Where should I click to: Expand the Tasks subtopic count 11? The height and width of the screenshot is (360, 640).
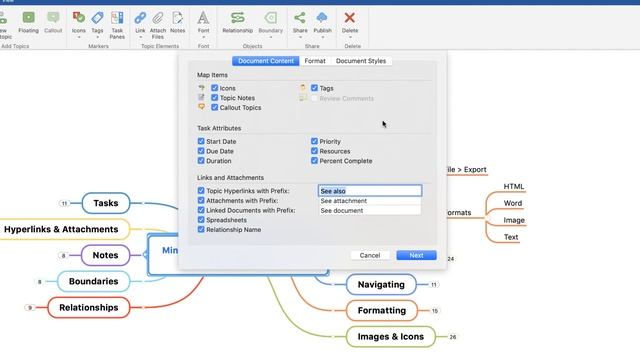pos(64,203)
